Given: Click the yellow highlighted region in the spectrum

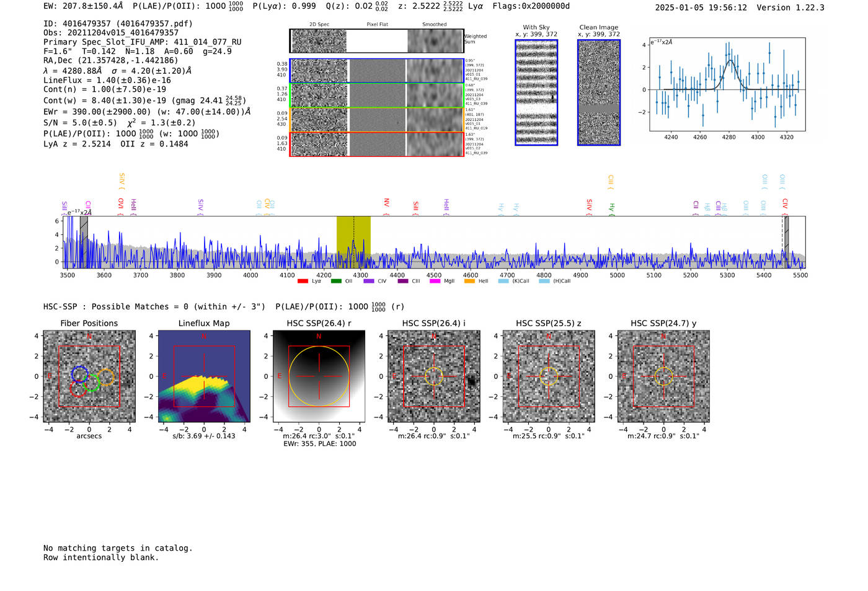Looking at the screenshot, I should 353,242.
